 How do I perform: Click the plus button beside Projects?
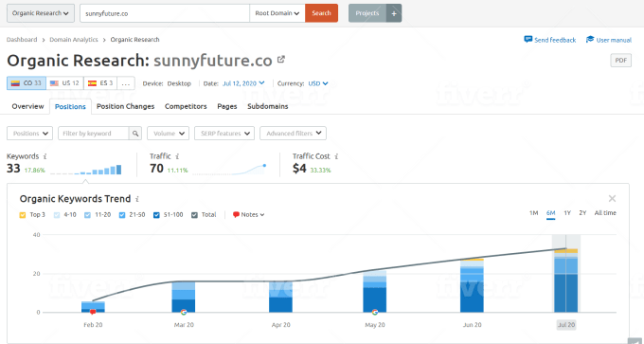[394, 13]
